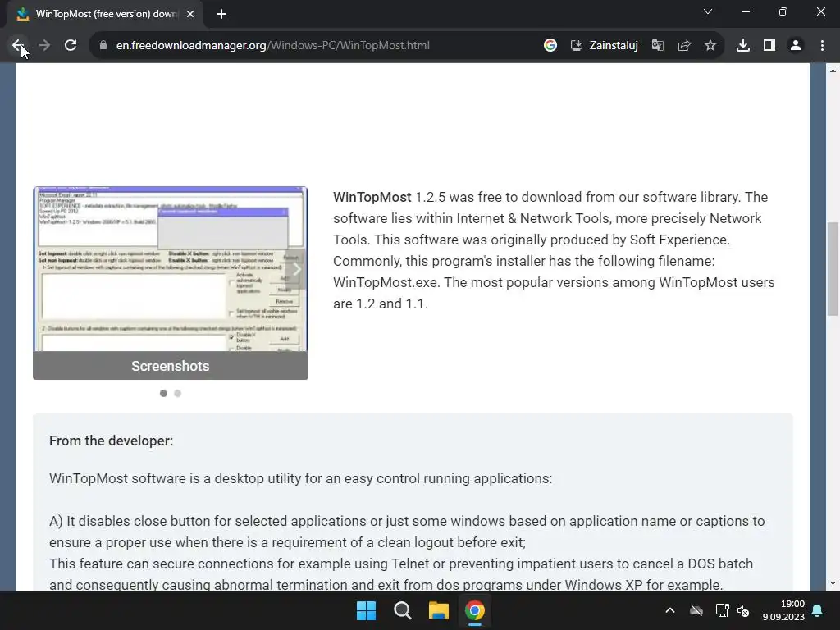Click the Chrome icon in the taskbar

[x=475, y=610]
